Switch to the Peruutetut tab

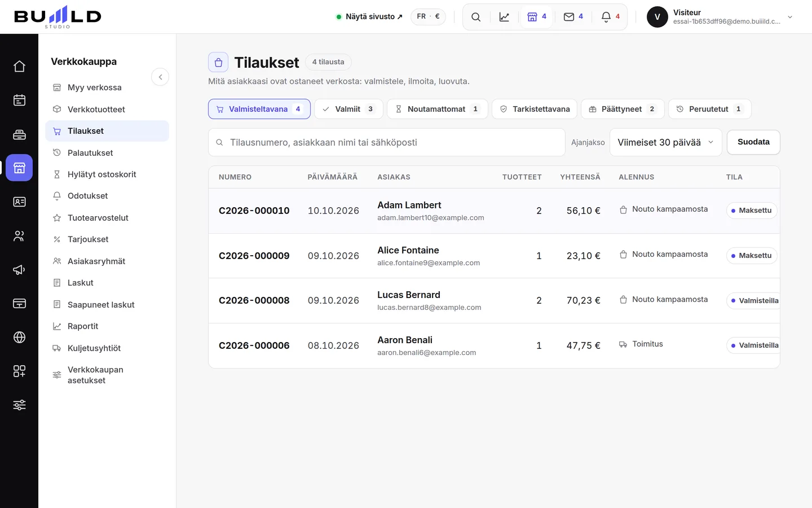click(x=710, y=109)
